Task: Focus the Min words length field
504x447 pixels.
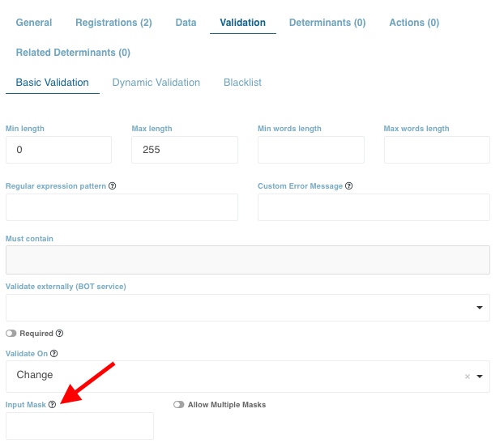Action: [311, 150]
